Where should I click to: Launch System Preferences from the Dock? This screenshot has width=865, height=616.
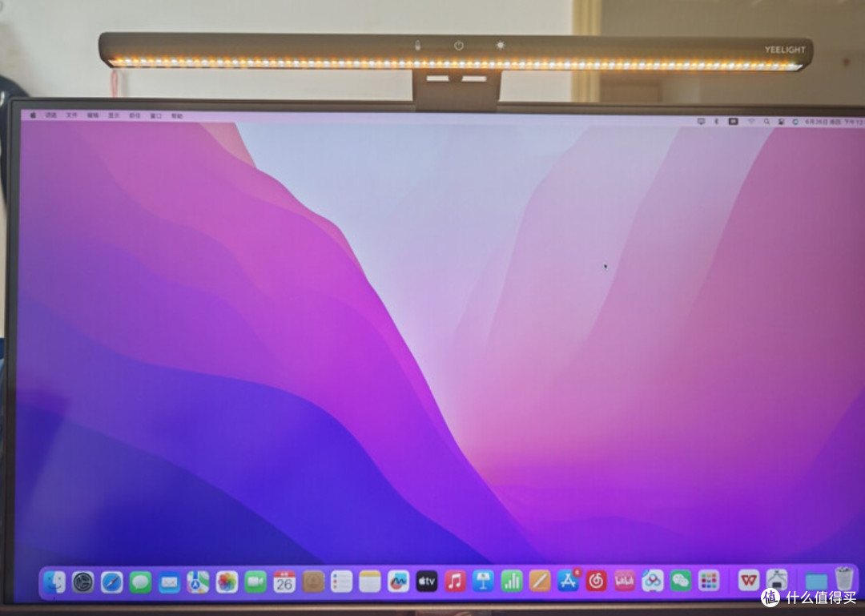tap(83, 582)
